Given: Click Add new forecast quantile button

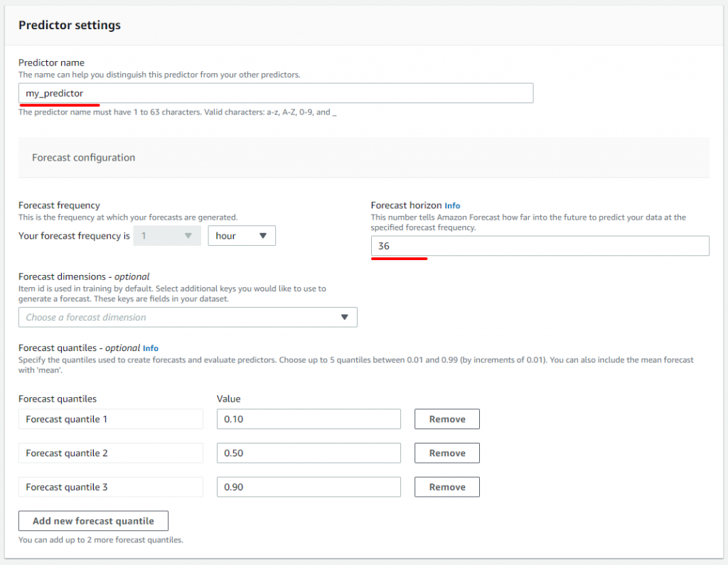Looking at the screenshot, I should (x=93, y=521).
